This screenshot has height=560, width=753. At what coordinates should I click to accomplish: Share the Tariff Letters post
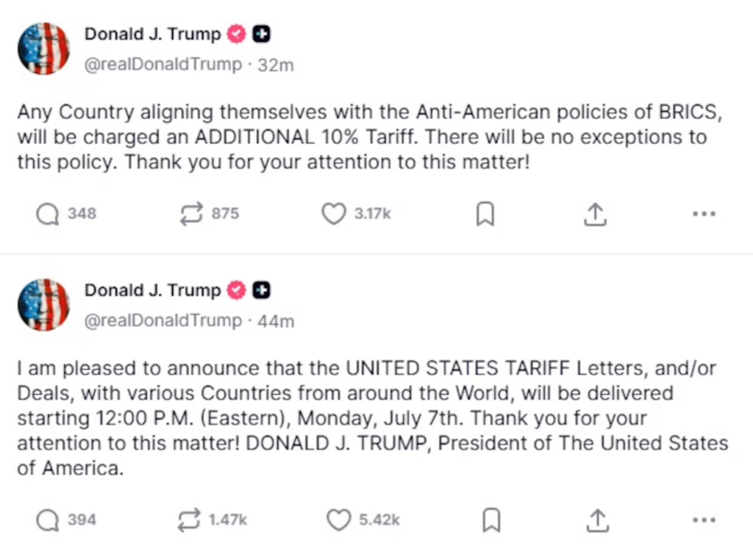tap(599, 520)
